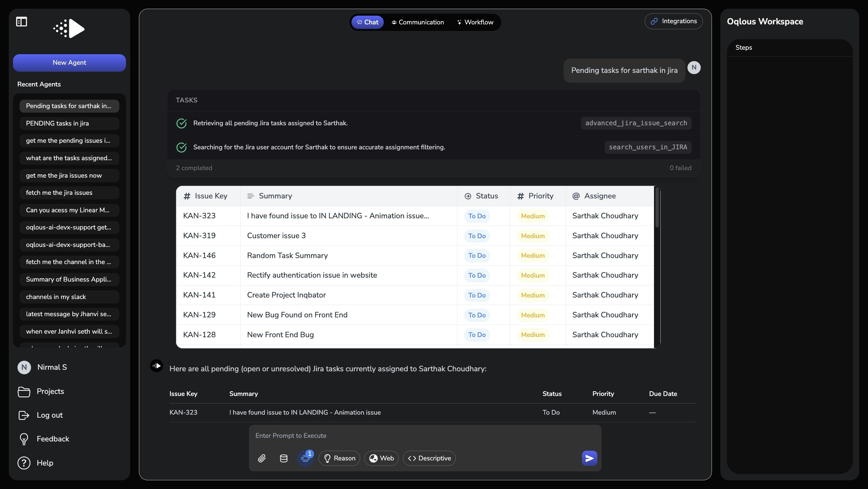
Task: Click the arrow-circle icon in Status header
Action: pyautogui.click(x=468, y=196)
